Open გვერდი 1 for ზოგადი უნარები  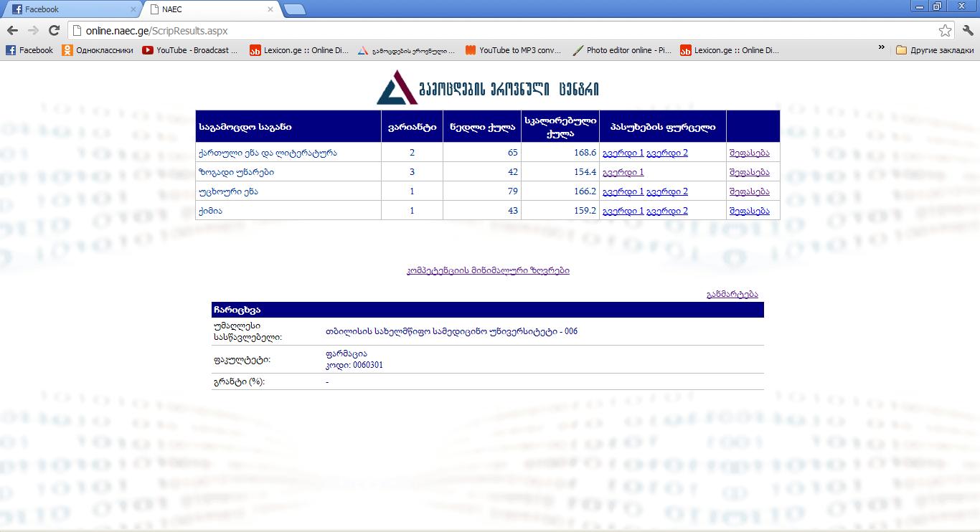tap(623, 172)
